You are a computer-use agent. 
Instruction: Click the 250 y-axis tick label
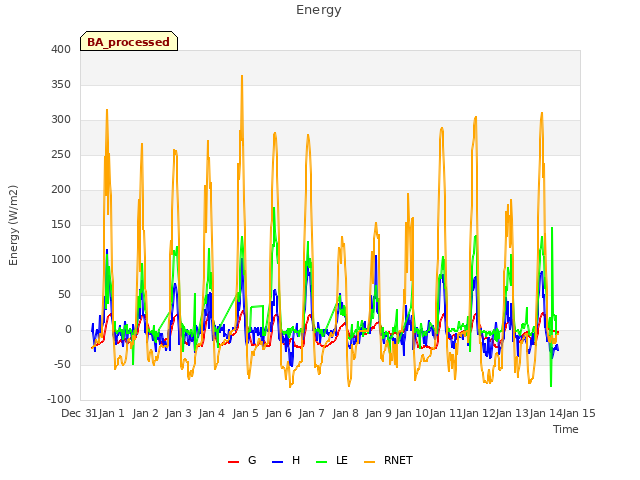[x=61, y=155]
